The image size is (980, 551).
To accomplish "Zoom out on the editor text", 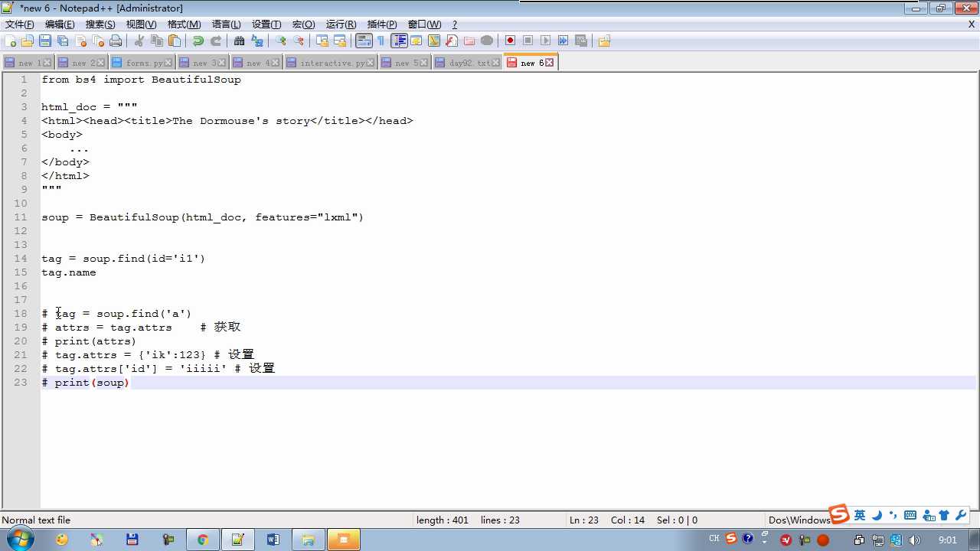I will click(299, 41).
